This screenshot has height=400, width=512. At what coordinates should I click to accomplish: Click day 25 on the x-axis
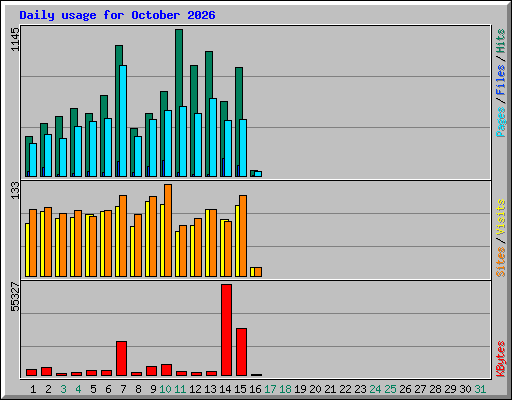(390, 389)
